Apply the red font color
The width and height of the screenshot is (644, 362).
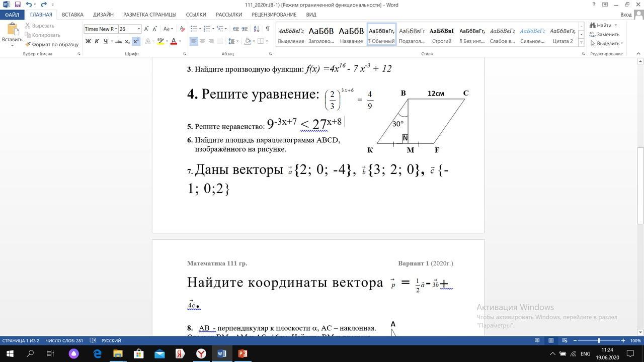click(x=174, y=41)
